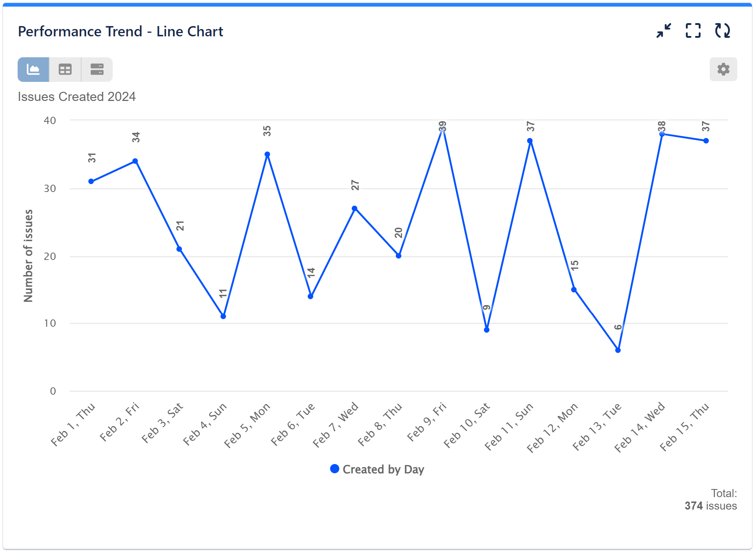
Task: Open the chart settings gear
Action: (723, 69)
